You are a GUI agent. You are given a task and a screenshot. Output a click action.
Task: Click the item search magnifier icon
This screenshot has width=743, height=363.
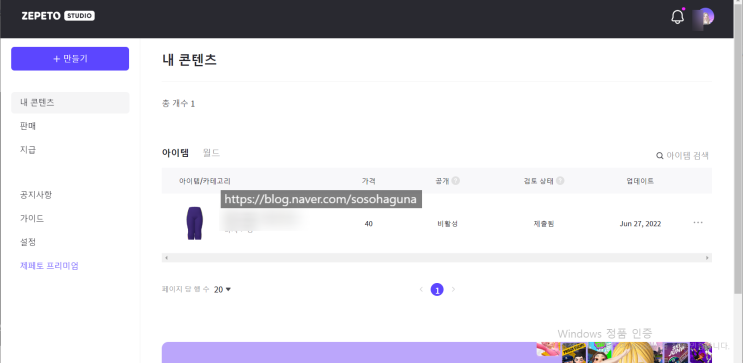pos(660,155)
